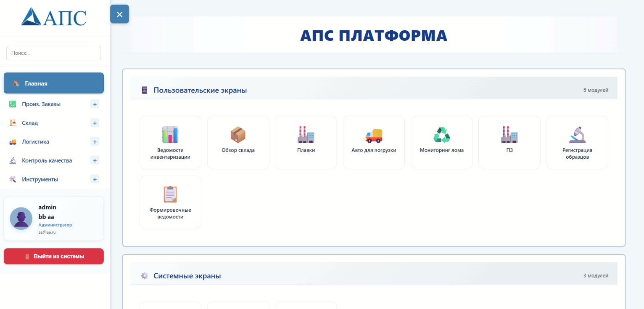Viewport: 644px width, 309px height.
Task: Click the Выйти из системы button
Action: (54, 256)
